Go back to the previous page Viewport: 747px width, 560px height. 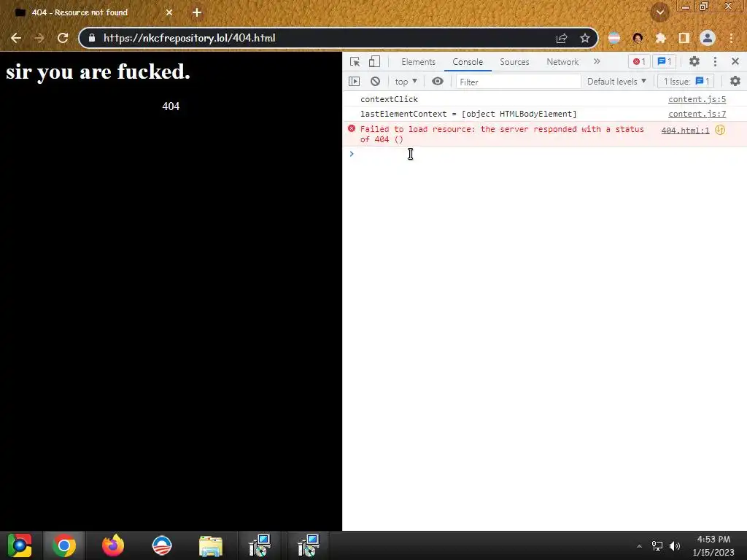16,38
